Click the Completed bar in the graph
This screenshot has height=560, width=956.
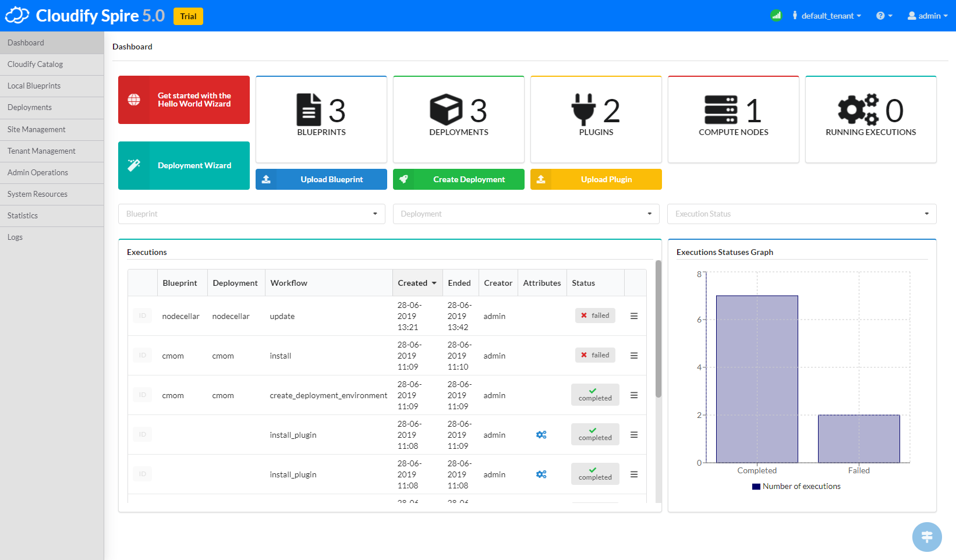[757, 379]
